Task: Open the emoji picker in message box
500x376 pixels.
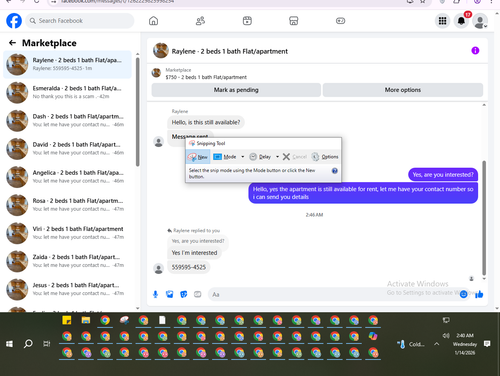Action: (x=463, y=294)
